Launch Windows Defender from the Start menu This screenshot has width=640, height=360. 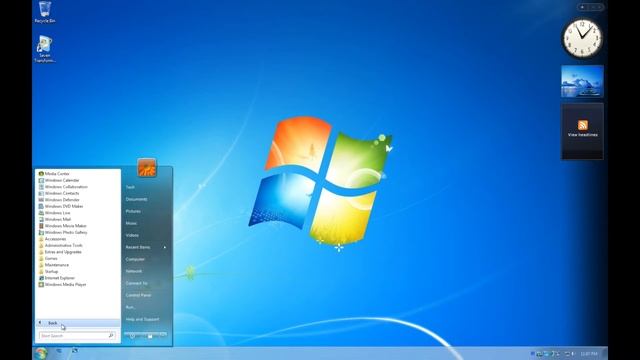[59, 200]
